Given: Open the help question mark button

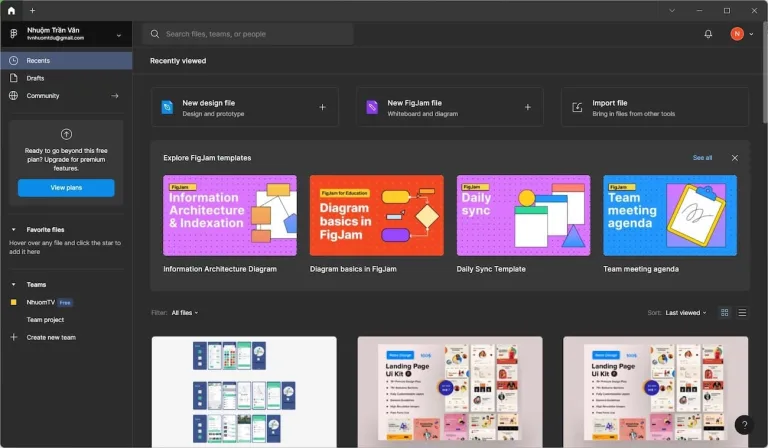Looking at the screenshot, I should pos(742,424).
